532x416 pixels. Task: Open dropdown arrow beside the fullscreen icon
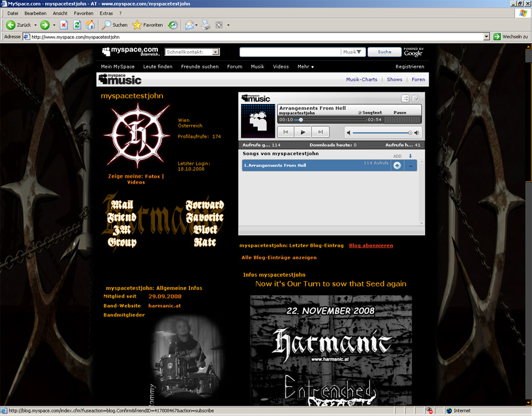point(228,25)
